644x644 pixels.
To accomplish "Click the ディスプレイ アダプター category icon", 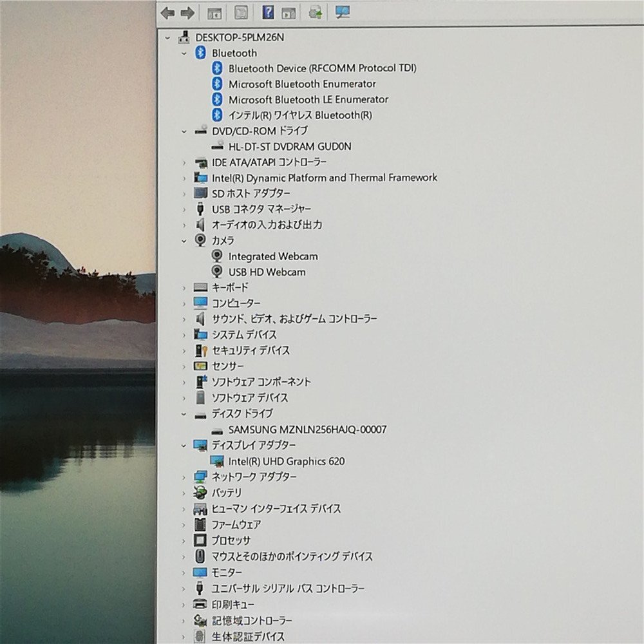I will [x=200, y=445].
